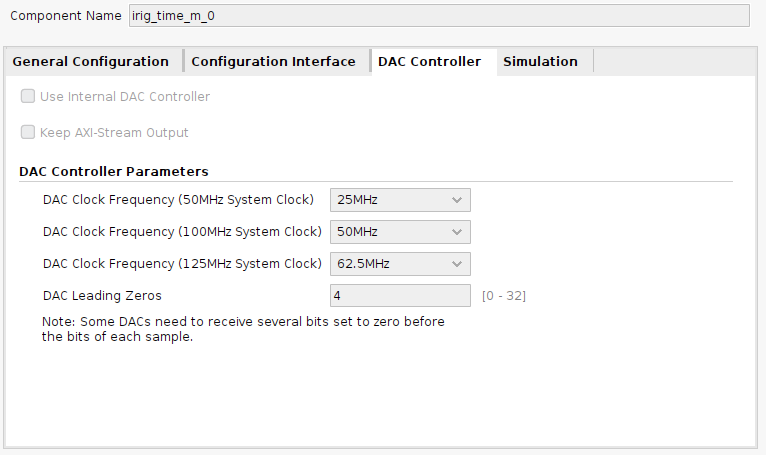Click the DAC Controller Parameters heading
The image size is (766, 455).
tap(114, 172)
